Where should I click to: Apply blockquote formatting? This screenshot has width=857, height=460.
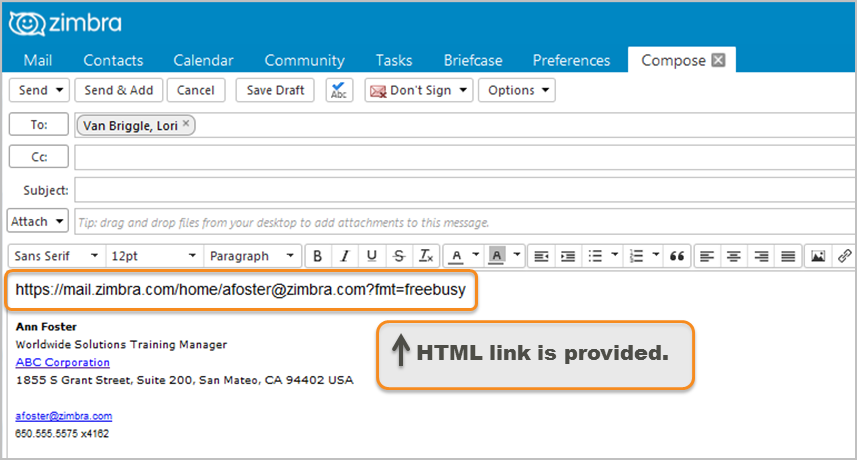[x=677, y=256]
